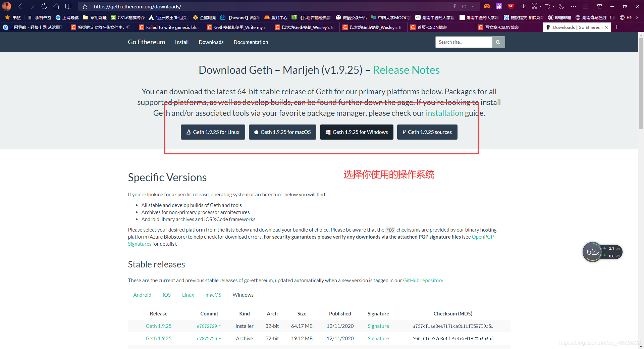The height and width of the screenshot is (349, 644).
Task: Open the 常用网址 bookmarks folder
Action: click(95, 17)
